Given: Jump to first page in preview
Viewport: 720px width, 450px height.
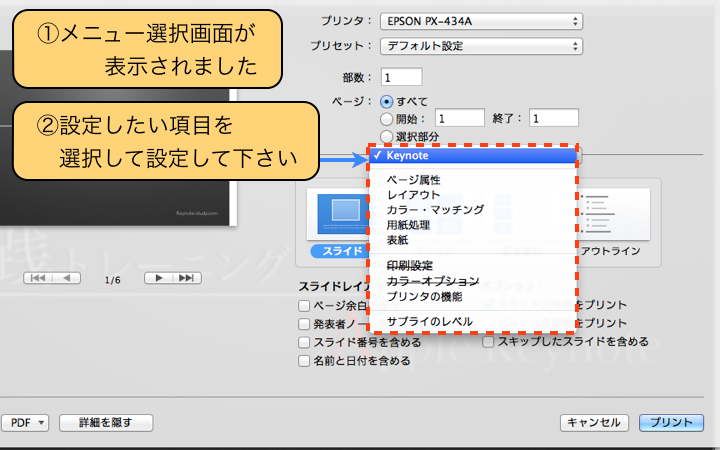Looking at the screenshot, I should (x=38, y=278).
